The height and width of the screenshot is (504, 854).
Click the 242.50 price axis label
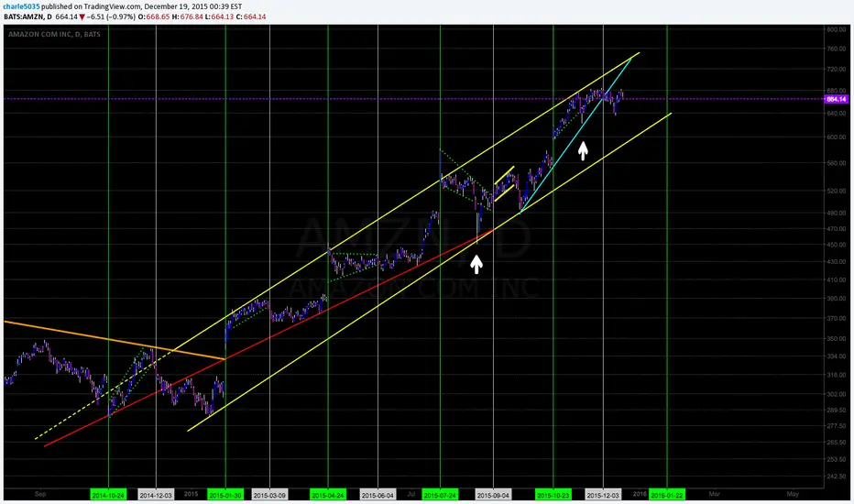click(836, 477)
